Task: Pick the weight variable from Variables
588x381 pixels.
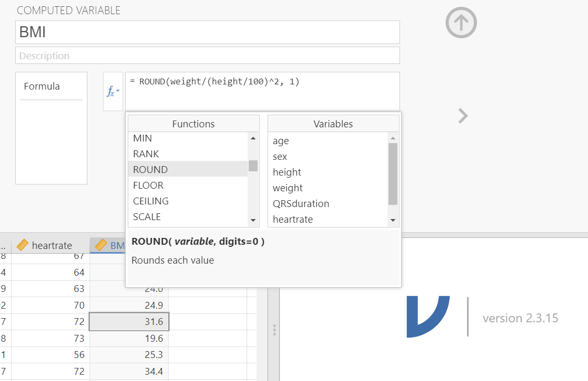Action: point(328,188)
